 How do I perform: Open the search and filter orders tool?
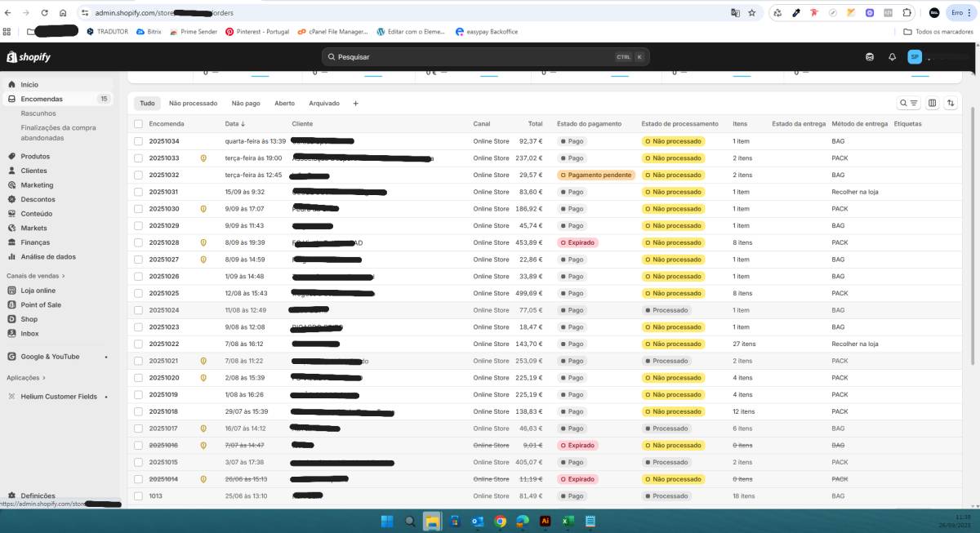pyautogui.click(x=908, y=104)
